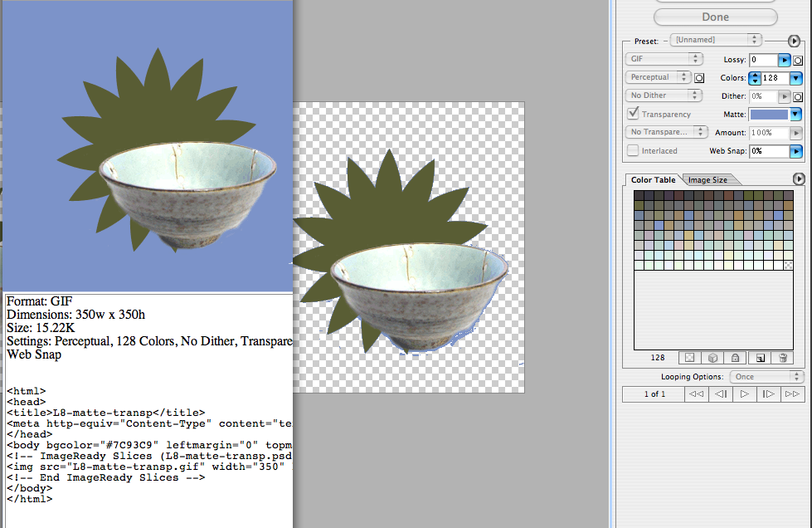Click mask icon next to Perceptual

coord(699,78)
